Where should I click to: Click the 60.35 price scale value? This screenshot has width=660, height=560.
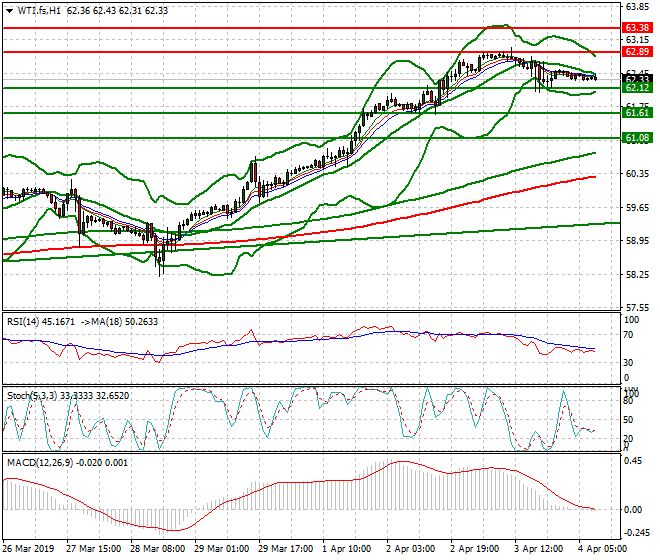point(637,173)
